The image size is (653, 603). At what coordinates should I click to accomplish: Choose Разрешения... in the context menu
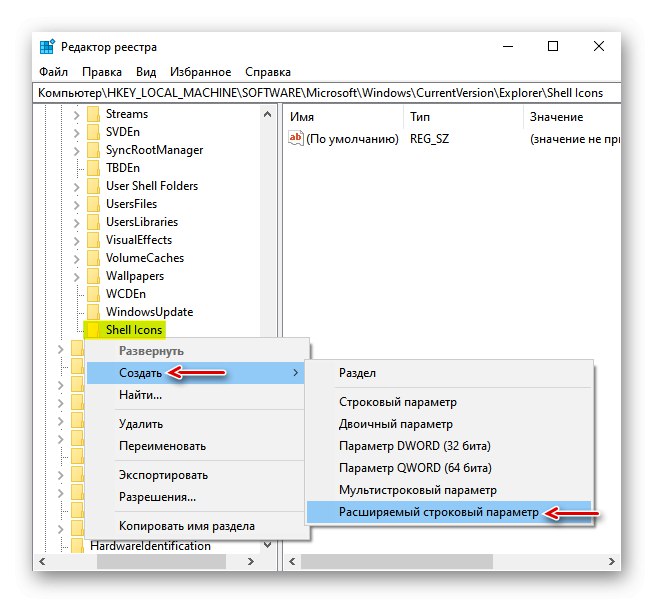pos(195,497)
